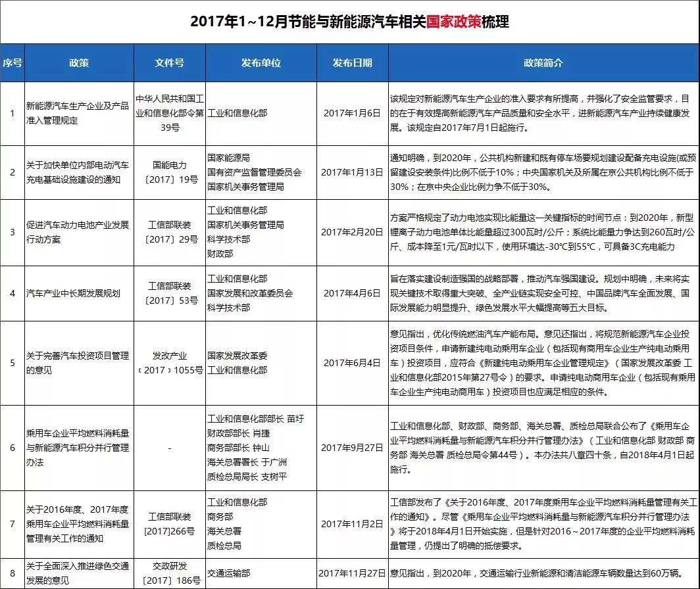The image size is (700, 589).
Task: Click the 发布单位 column header
Action: tap(261, 63)
